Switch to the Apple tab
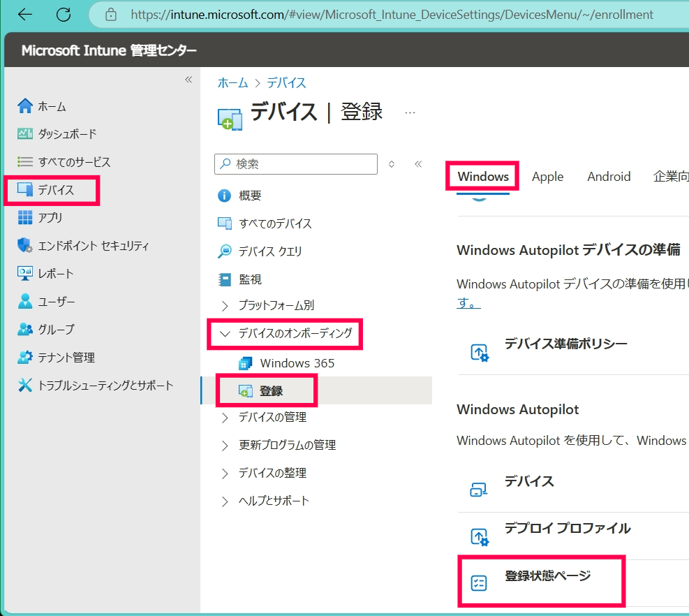Image resolution: width=689 pixels, height=616 pixels. coord(547,177)
